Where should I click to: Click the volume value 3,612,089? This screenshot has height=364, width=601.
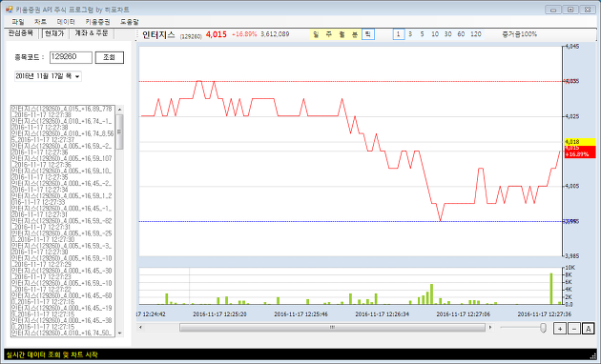tap(275, 34)
